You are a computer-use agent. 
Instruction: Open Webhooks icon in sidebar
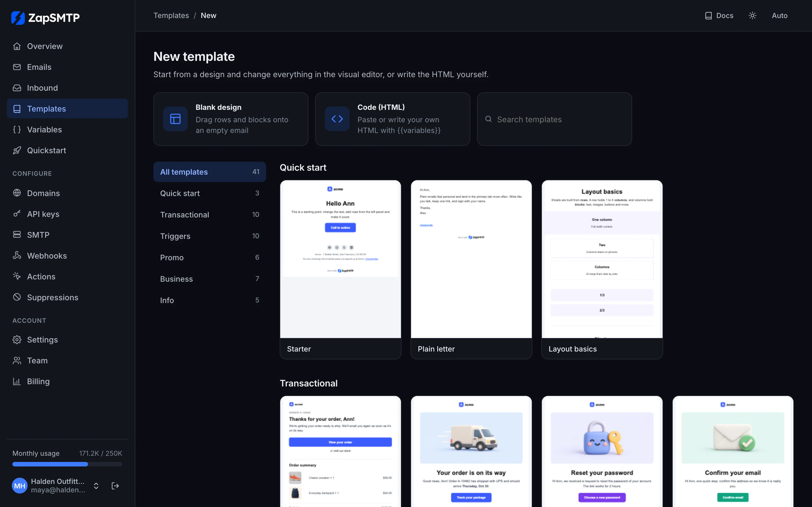[x=17, y=255]
